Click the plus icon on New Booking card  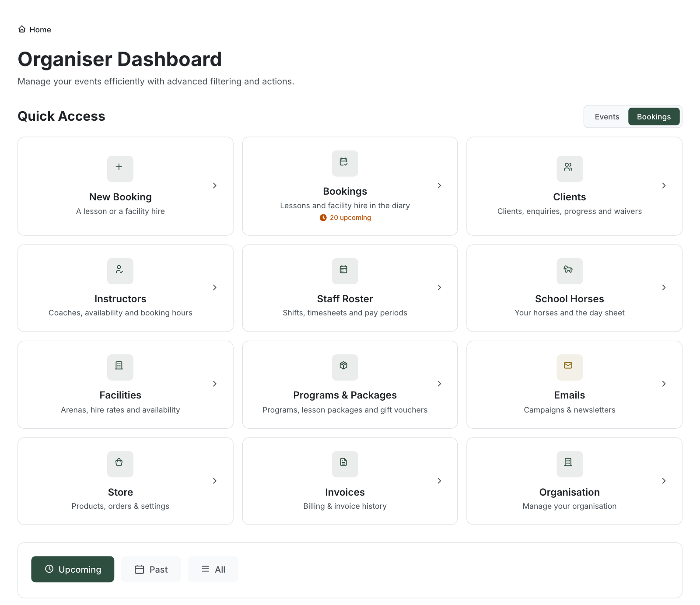click(119, 167)
